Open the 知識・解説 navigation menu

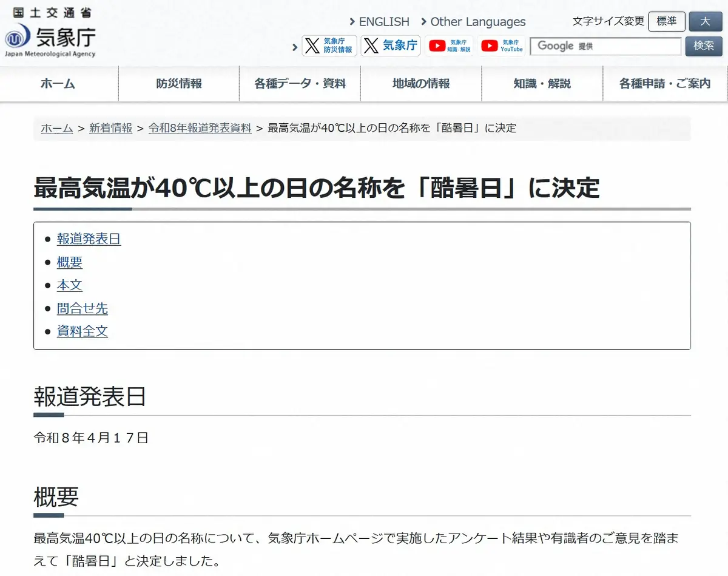542,84
